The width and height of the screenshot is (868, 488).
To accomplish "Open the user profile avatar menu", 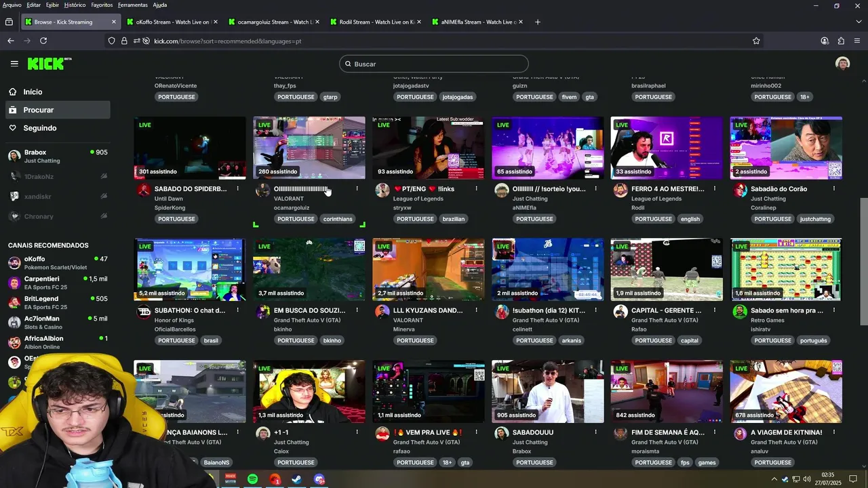I will (x=843, y=64).
